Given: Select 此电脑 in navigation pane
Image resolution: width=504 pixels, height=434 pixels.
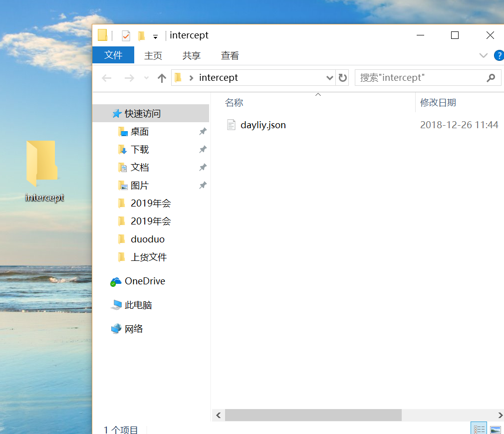Looking at the screenshot, I should tap(138, 305).
